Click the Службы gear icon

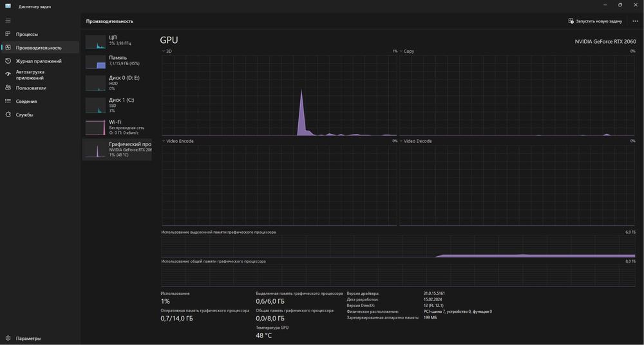coord(8,115)
